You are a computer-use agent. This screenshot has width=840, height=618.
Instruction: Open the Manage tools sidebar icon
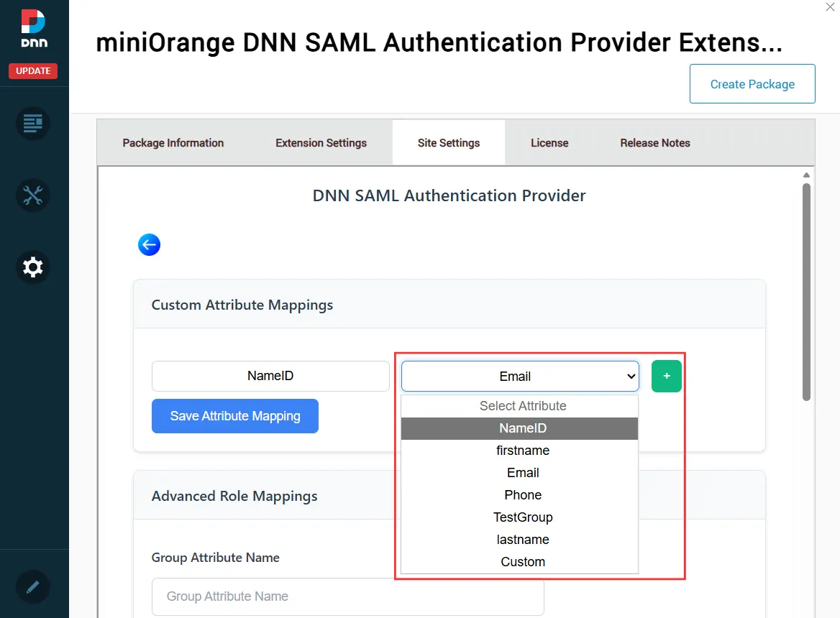(x=32, y=195)
